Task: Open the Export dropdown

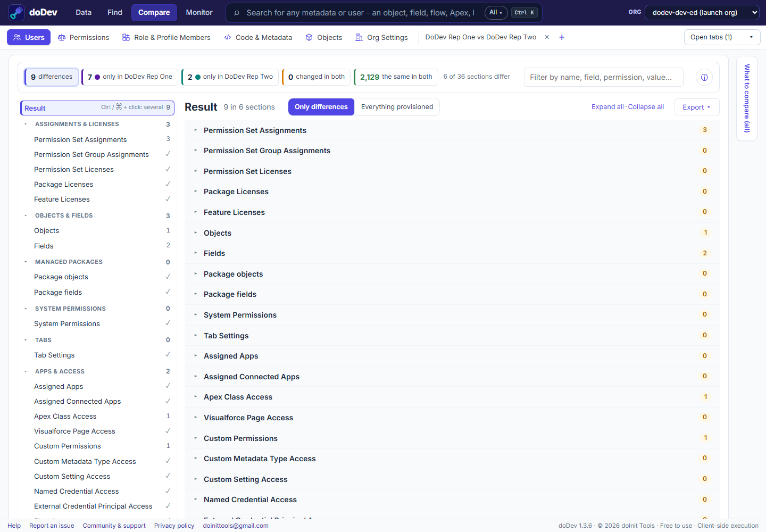Action: coord(697,107)
